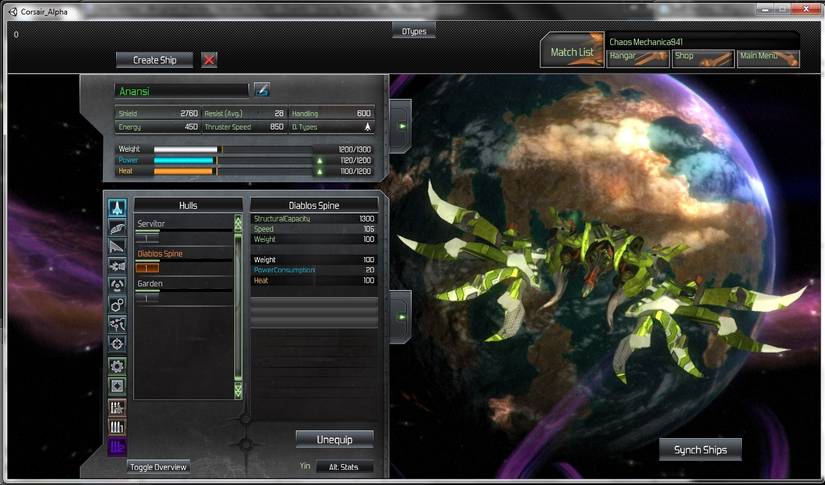This screenshot has height=485, width=825.
Task: Click the Chaos Mechanica941 player name
Action: [x=646, y=42]
